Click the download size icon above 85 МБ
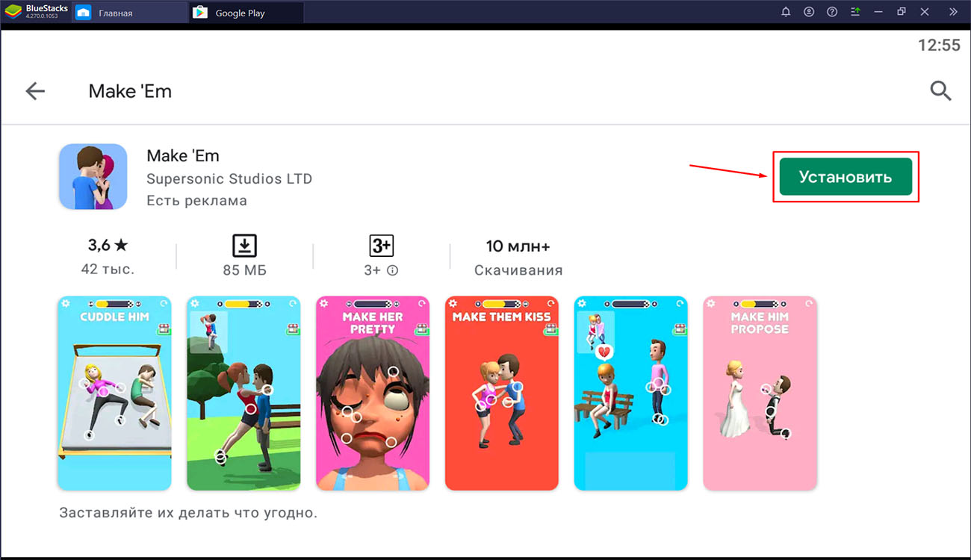 point(244,245)
